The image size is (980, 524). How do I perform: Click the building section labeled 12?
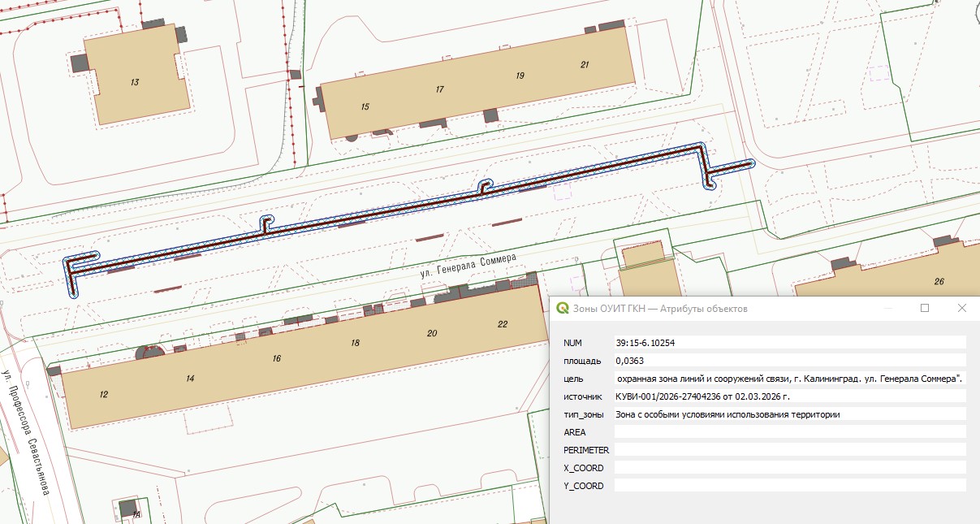104,395
